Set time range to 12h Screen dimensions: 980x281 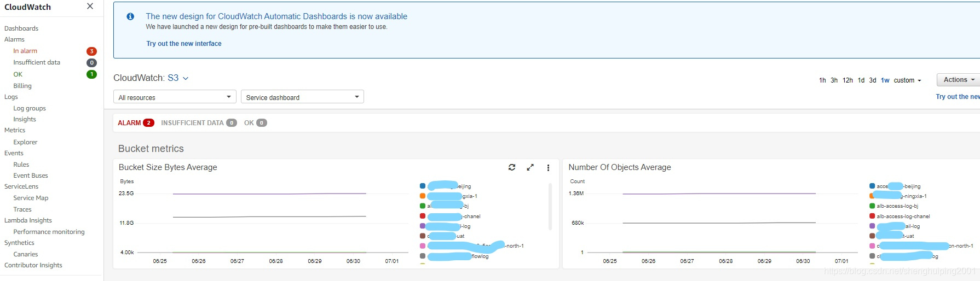click(848, 80)
